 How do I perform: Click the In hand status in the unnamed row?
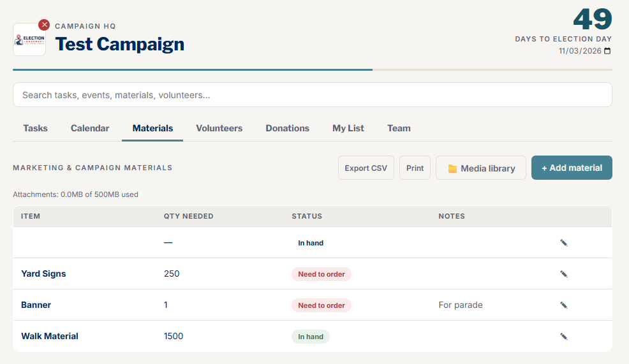311,243
